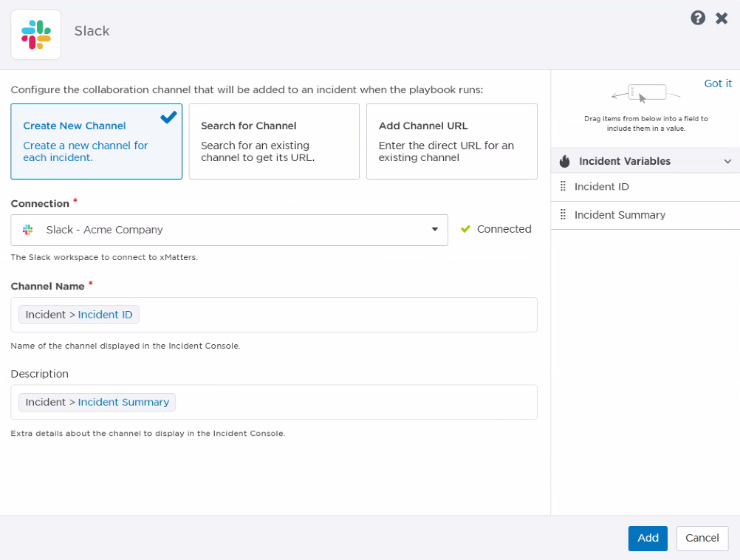The height and width of the screenshot is (560, 740).
Task: Close the Slack dialog with the X icon
Action: (722, 18)
